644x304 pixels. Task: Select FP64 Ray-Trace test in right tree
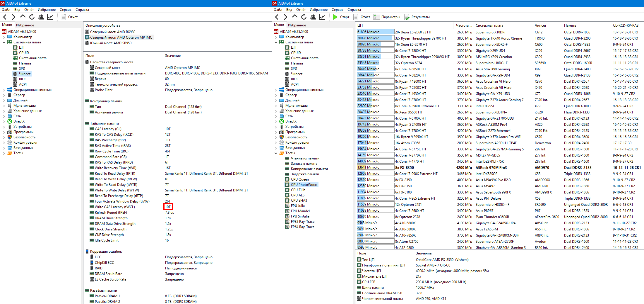coord(303,227)
